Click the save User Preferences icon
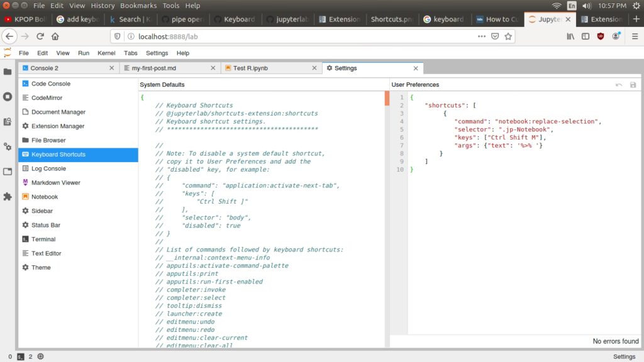This screenshot has width=644, height=362. point(633,85)
